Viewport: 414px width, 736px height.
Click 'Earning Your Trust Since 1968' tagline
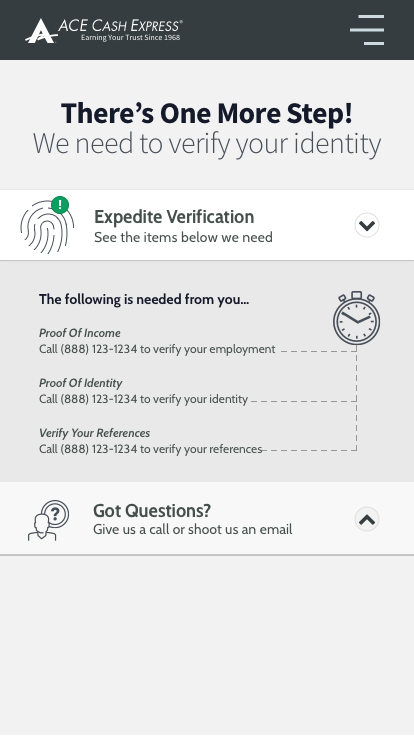[x=130, y=38]
